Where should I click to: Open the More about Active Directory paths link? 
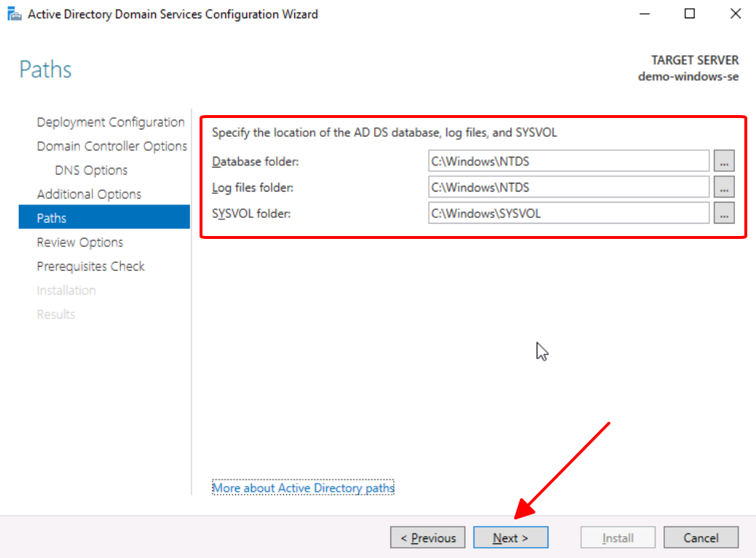(303, 488)
